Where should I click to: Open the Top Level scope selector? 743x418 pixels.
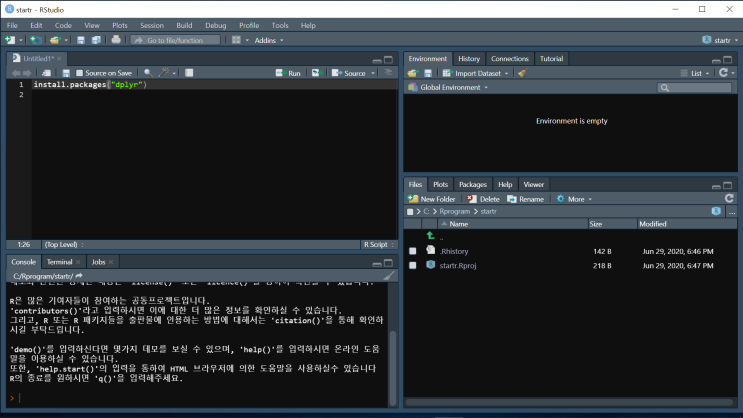click(63, 245)
